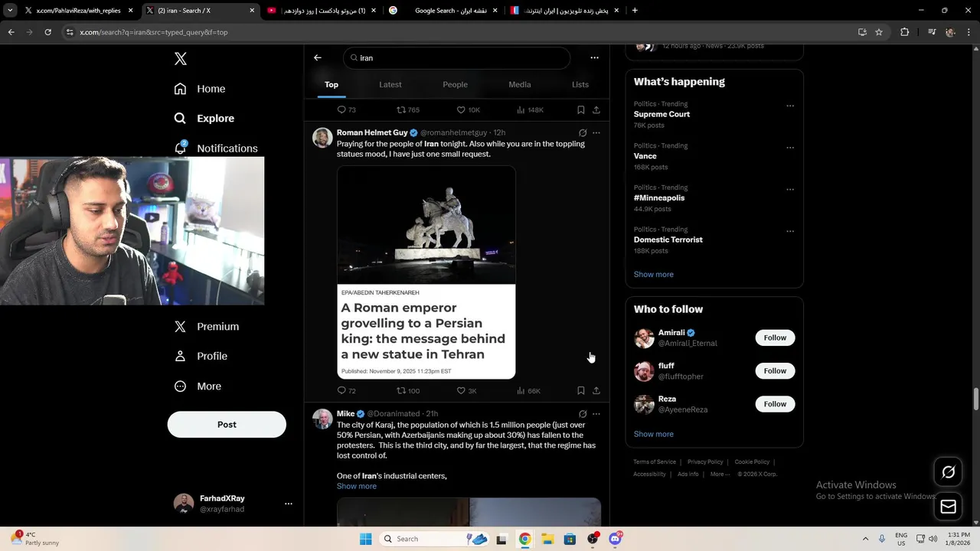Click Grok icon on Roman Helmet Guy's post
Screen dimensions: 980x551
pyautogui.click(x=583, y=133)
